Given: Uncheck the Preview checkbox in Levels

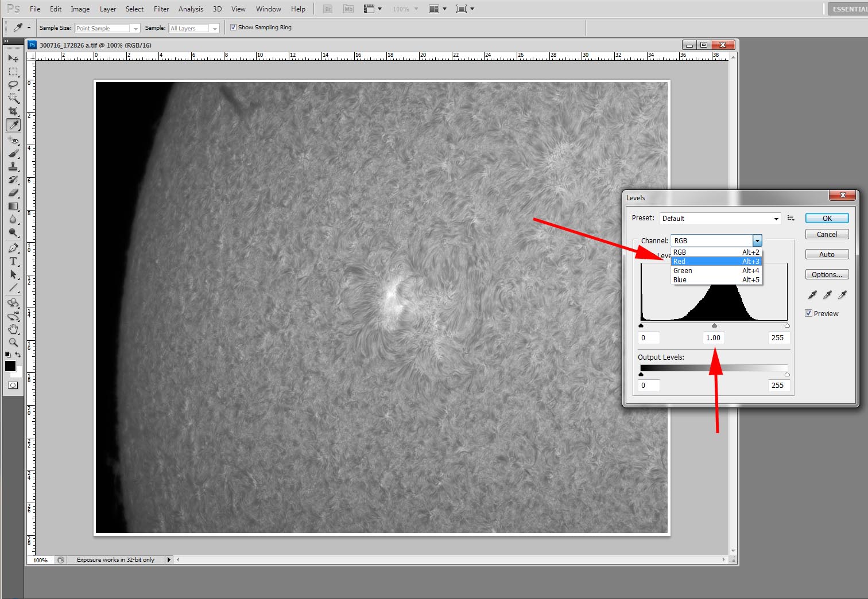Looking at the screenshot, I should click(808, 313).
